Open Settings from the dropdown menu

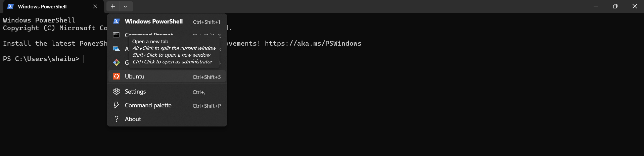(135, 92)
